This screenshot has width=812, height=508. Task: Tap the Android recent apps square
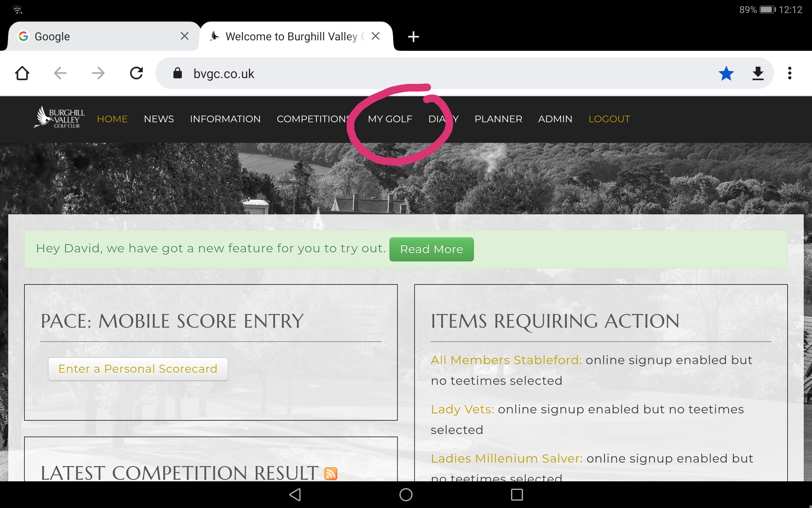(x=517, y=495)
